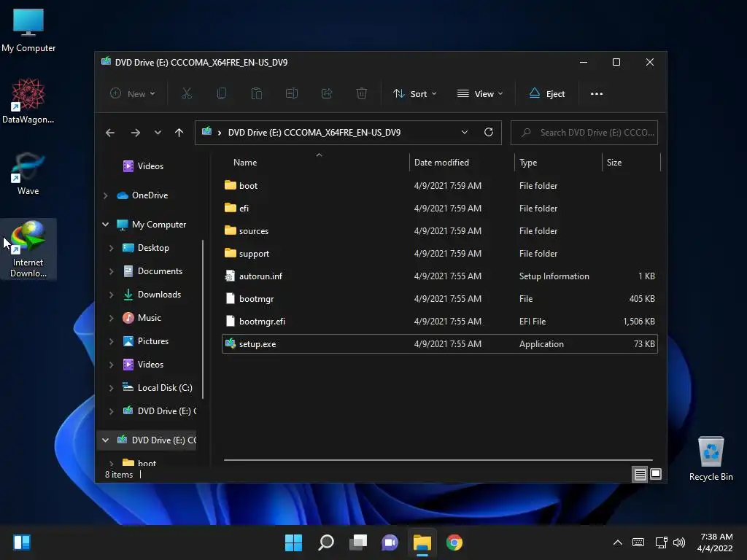This screenshot has width=747, height=560.
Task: Click the network tray icon
Action: 661,542
